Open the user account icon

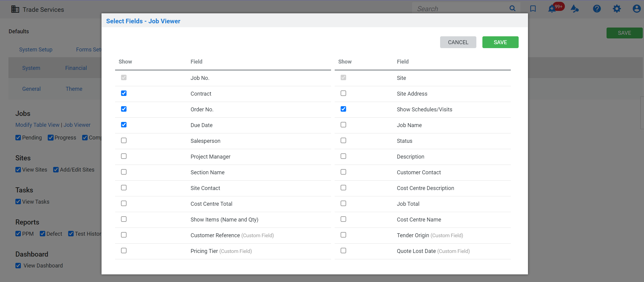point(637,8)
